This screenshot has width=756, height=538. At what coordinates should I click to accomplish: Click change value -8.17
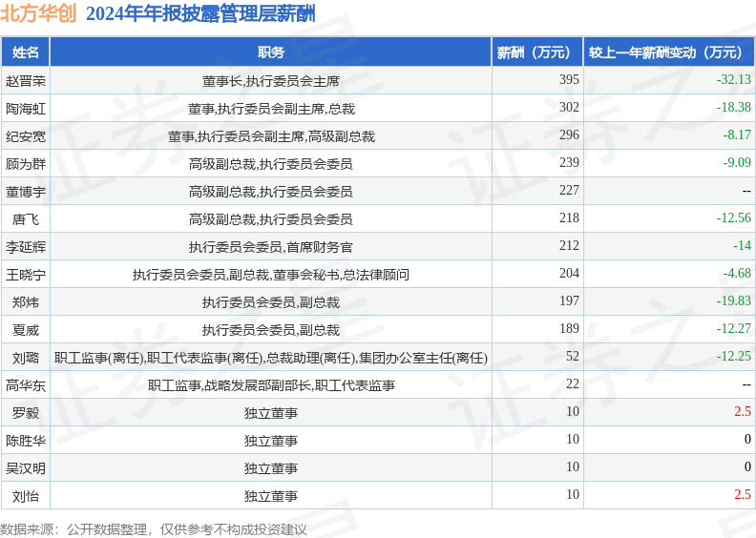[737, 134]
